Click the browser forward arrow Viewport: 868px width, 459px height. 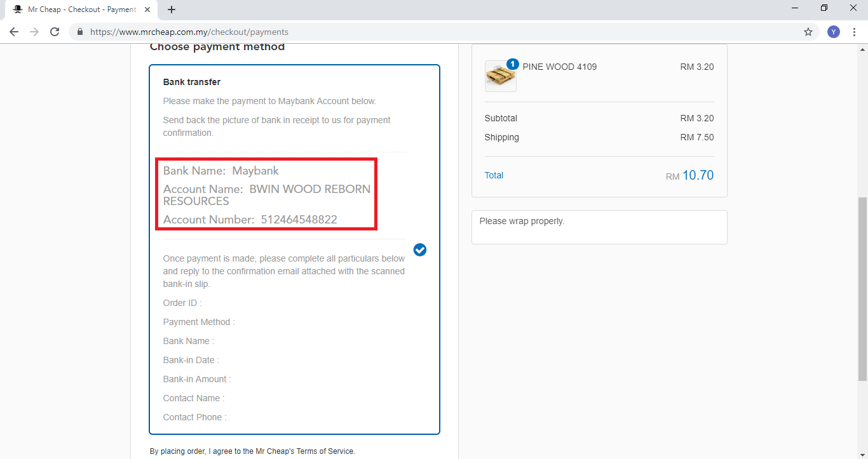point(34,32)
